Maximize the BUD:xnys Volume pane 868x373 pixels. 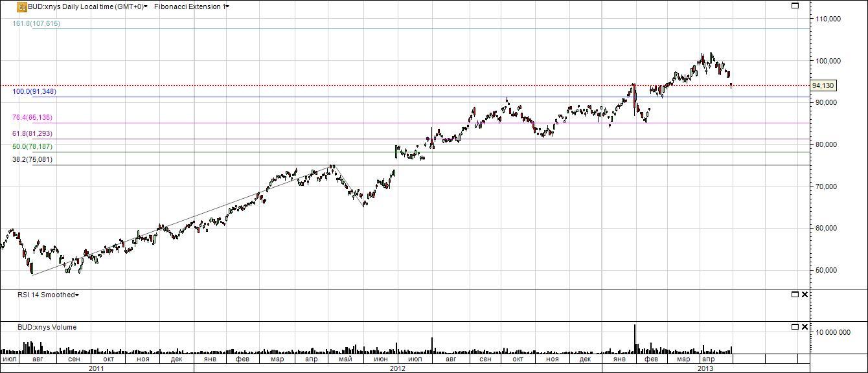(x=795, y=327)
